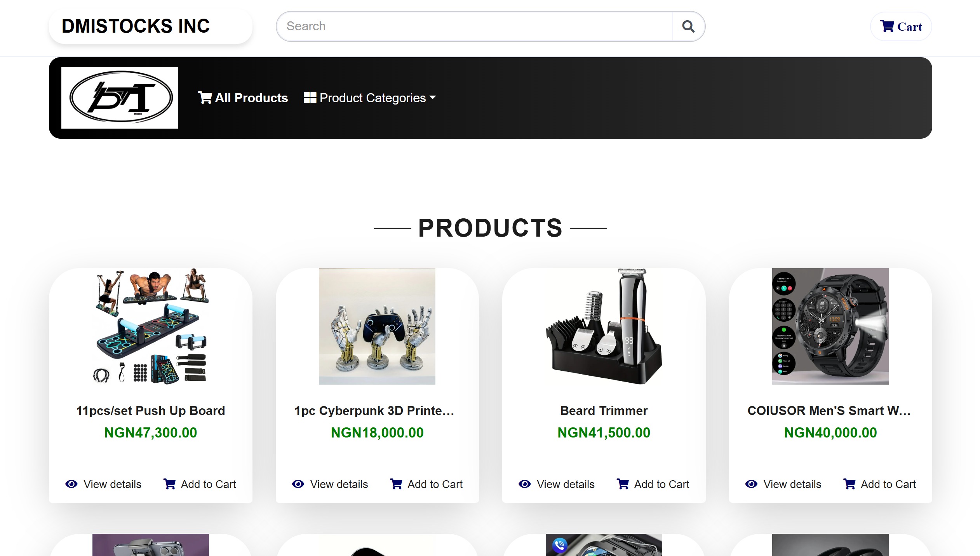Focus the Search input field
This screenshot has height=556, width=980.
point(474,26)
